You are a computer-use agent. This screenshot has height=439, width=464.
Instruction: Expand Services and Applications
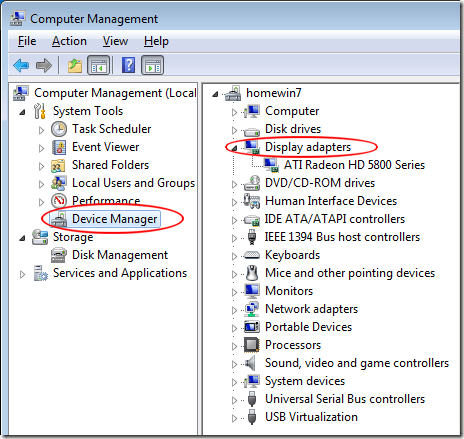click(22, 274)
